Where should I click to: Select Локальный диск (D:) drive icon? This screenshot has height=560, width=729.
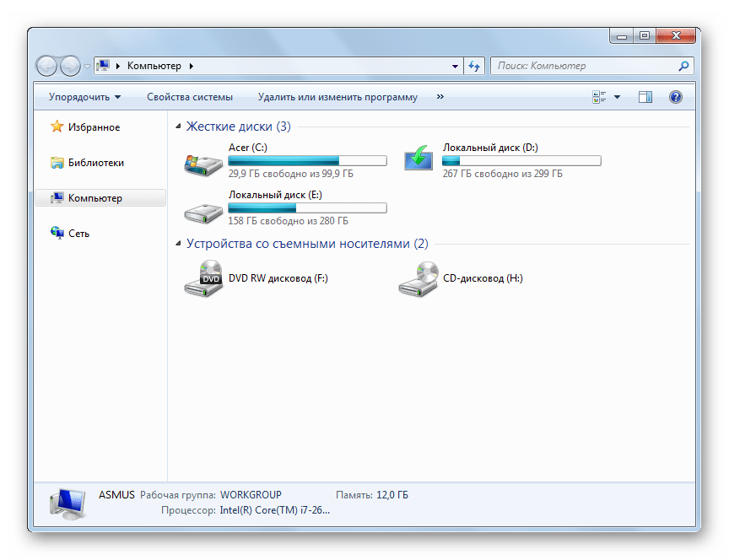pyautogui.click(x=418, y=159)
